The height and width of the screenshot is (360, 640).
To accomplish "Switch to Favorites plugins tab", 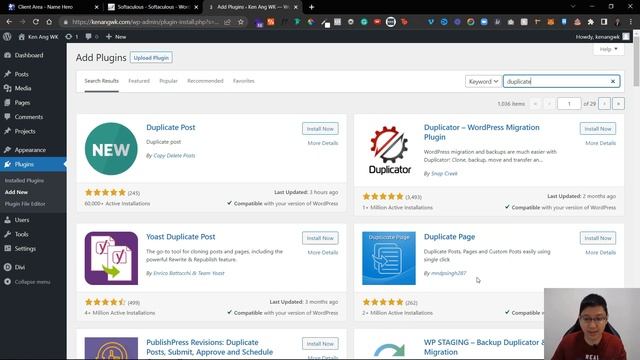I will tap(244, 81).
